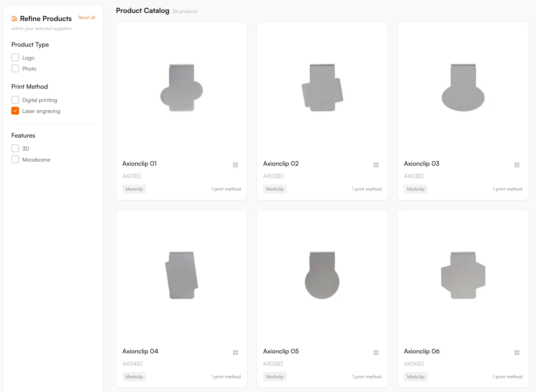The image size is (536, 392).
Task: Click '1 print method' on Axionclip 04
Action: click(226, 377)
